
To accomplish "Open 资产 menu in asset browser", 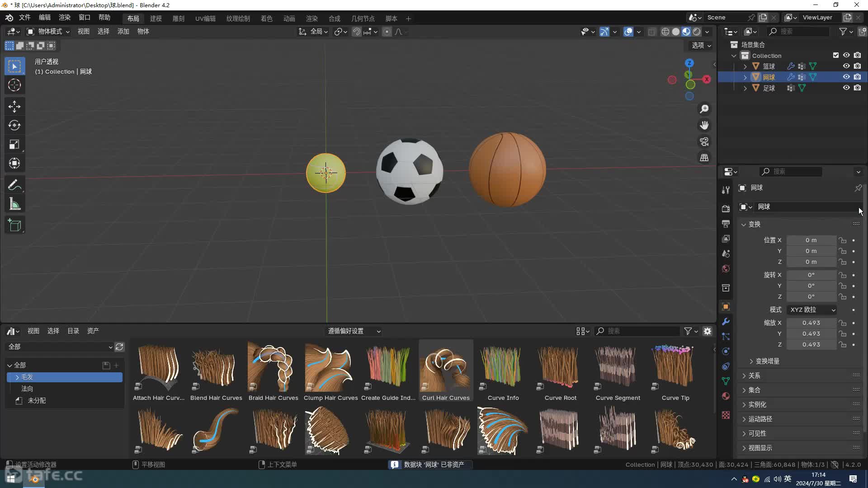I will (93, 331).
